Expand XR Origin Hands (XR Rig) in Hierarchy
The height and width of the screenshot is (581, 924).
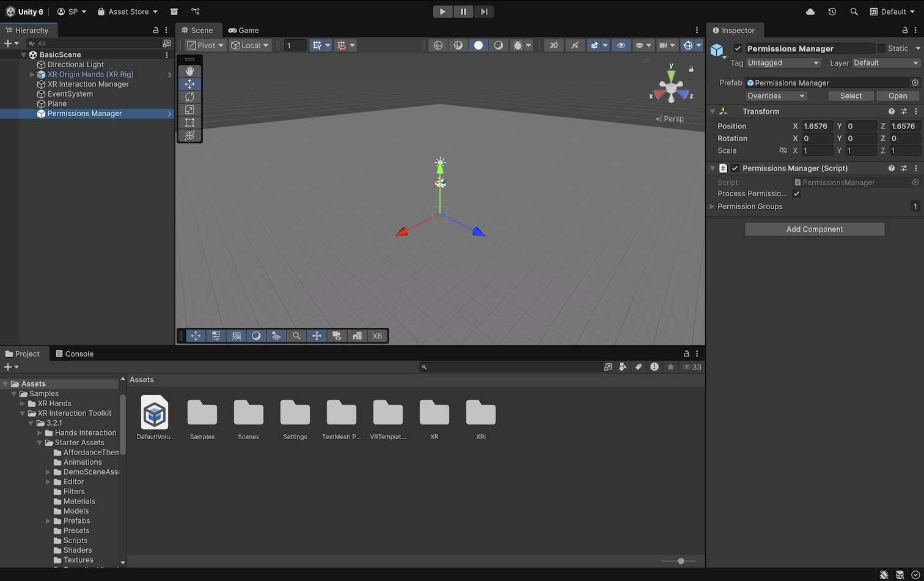point(32,75)
